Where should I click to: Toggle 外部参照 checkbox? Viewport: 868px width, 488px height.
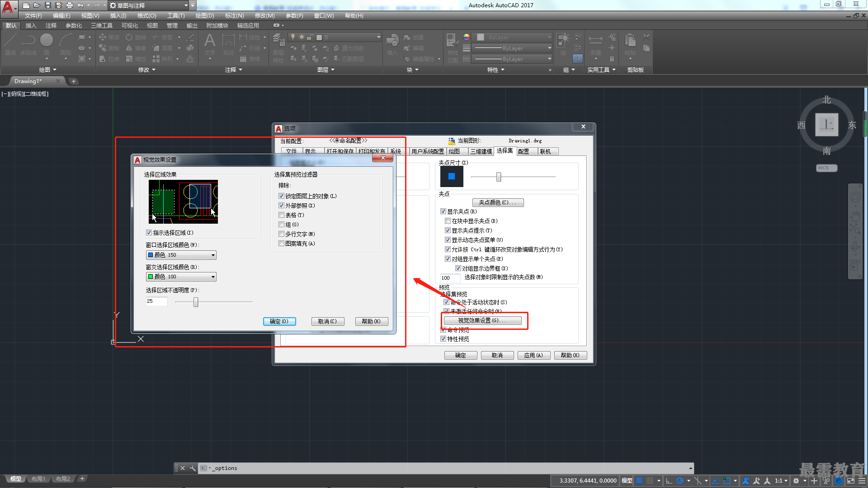(x=281, y=206)
